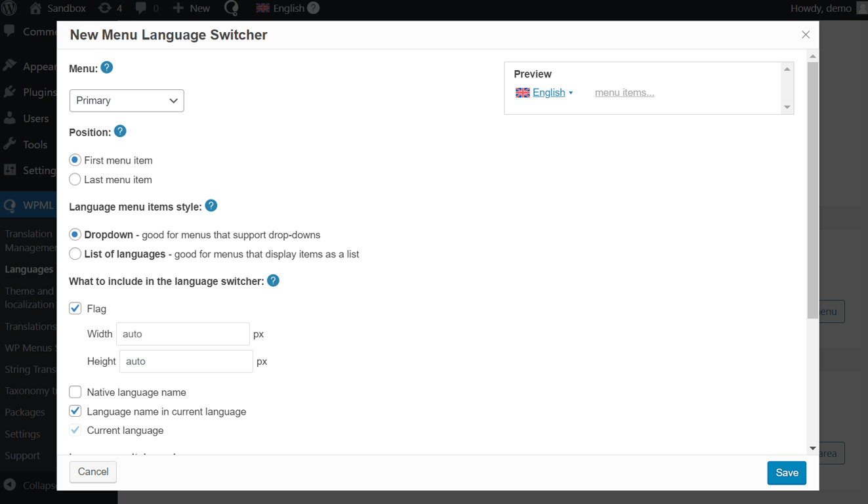Open the help tooltip next to Menu

106,67
